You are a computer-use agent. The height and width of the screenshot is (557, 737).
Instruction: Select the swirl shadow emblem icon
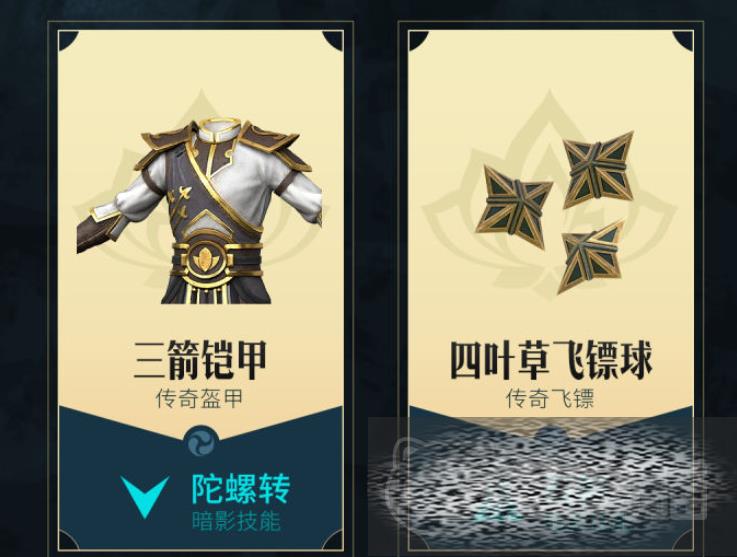201,440
